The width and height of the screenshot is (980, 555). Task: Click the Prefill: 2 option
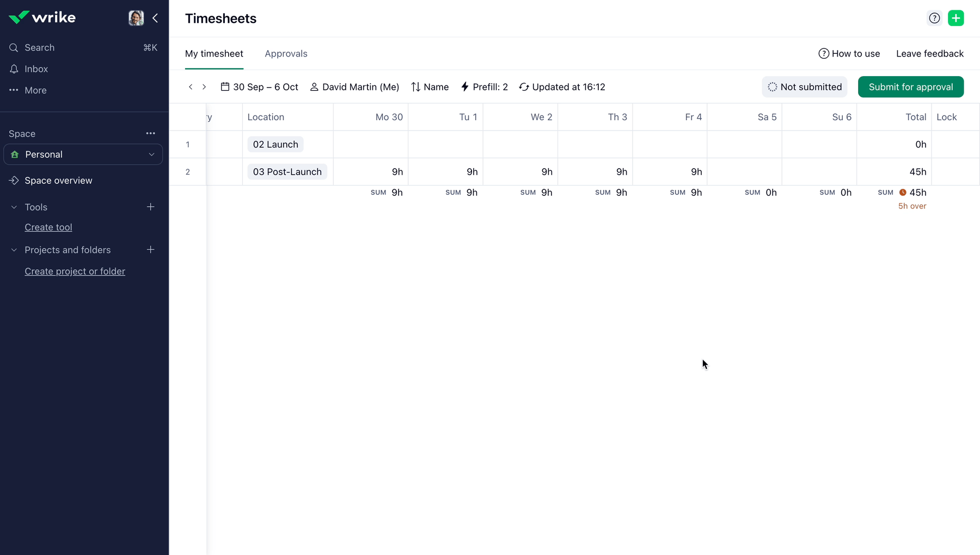(484, 87)
